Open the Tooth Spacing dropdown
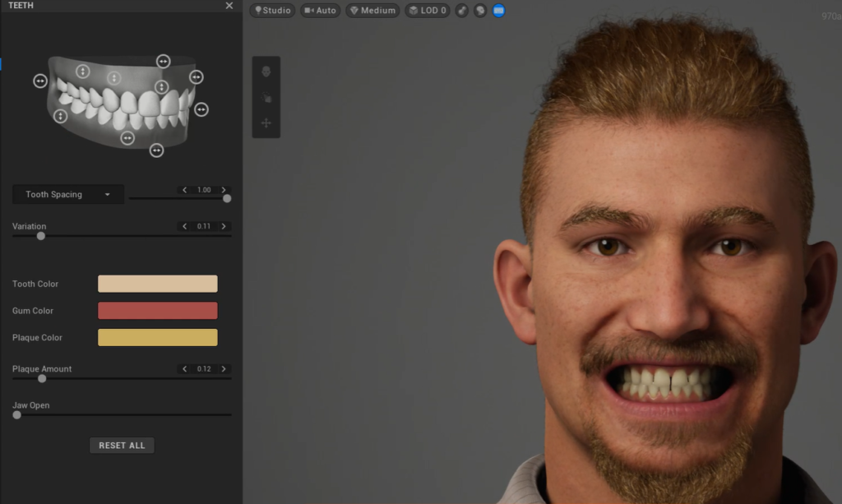This screenshot has height=504, width=842. (x=68, y=195)
